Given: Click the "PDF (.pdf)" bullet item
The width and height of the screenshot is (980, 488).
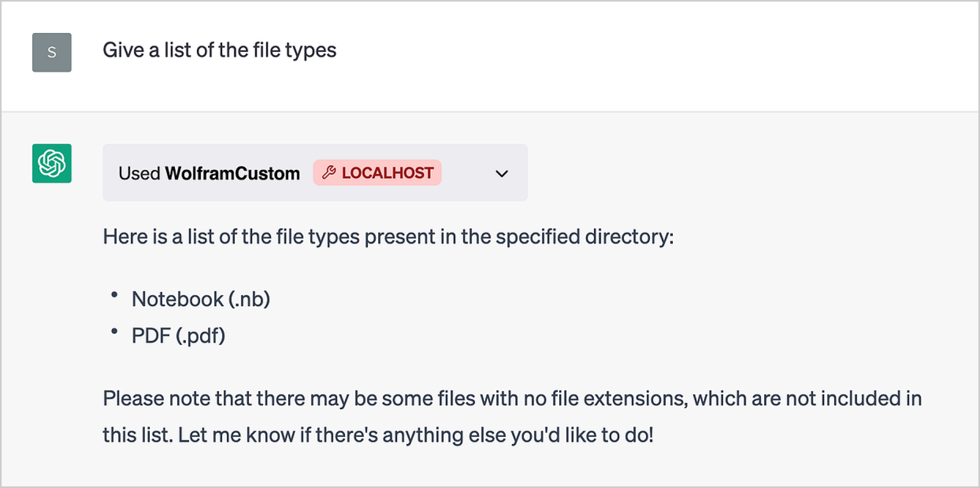Looking at the screenshot, I should 178,336.
